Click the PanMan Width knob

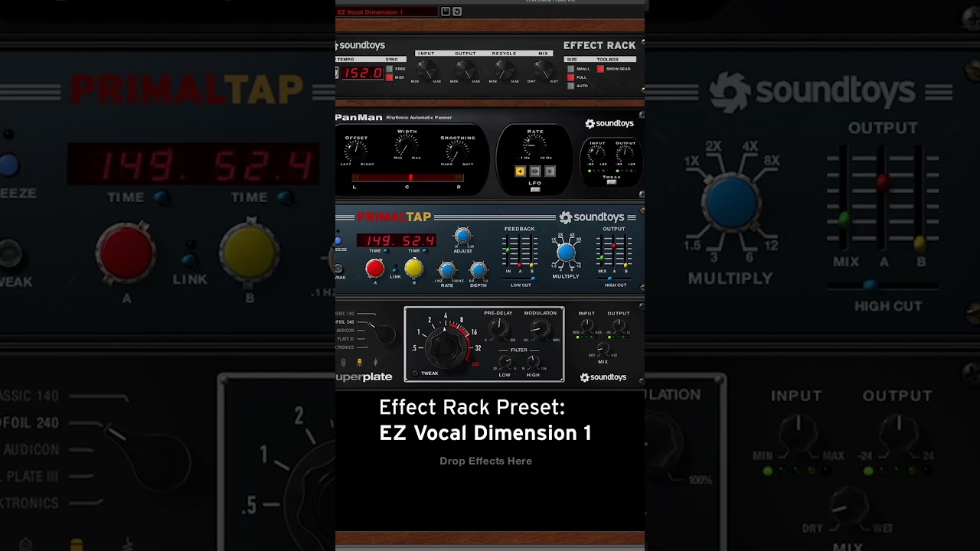pos(407,145)
